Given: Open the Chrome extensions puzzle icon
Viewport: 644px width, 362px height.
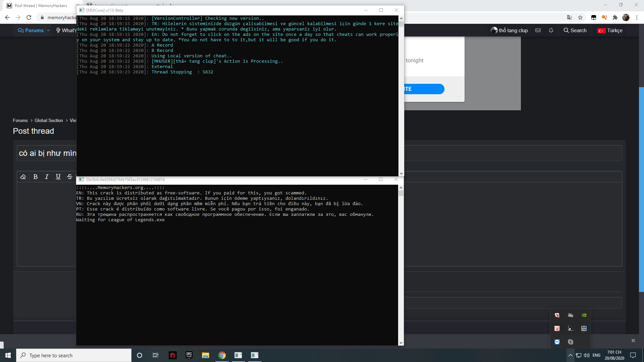Looking at the screenshot, I should pyautogui.click(x=615, y=17).
